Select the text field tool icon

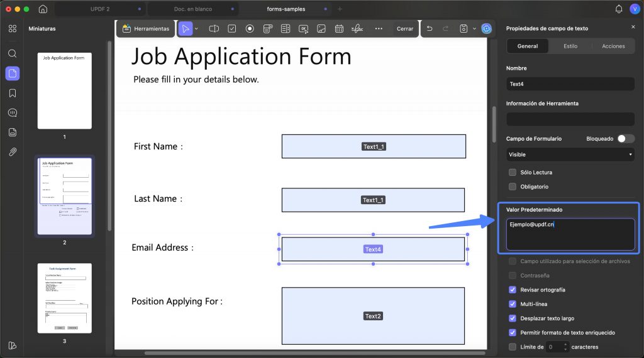(x=214, y=29)
